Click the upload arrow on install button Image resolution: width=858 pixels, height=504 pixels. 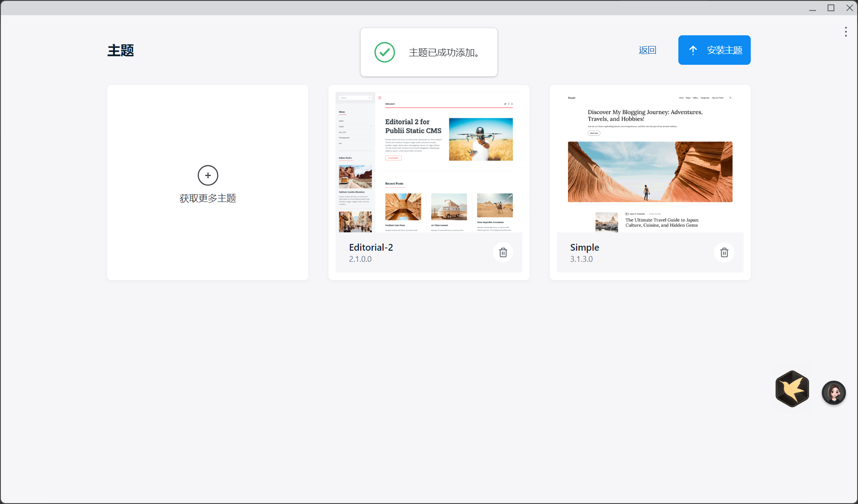[x=693, y=50]
